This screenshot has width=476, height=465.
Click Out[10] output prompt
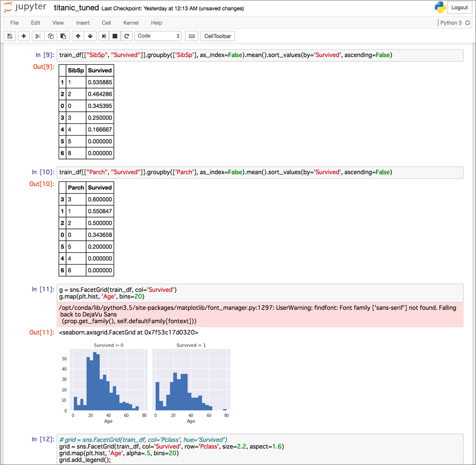41,184
